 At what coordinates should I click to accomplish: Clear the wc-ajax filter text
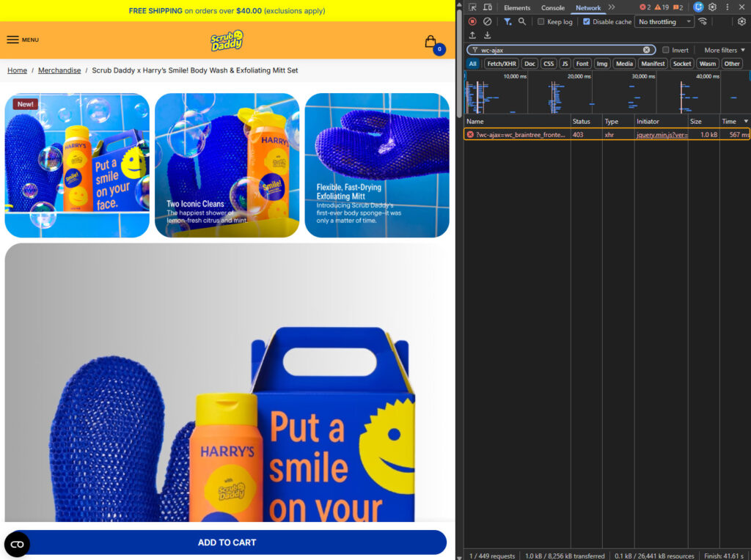coord(647,50)
